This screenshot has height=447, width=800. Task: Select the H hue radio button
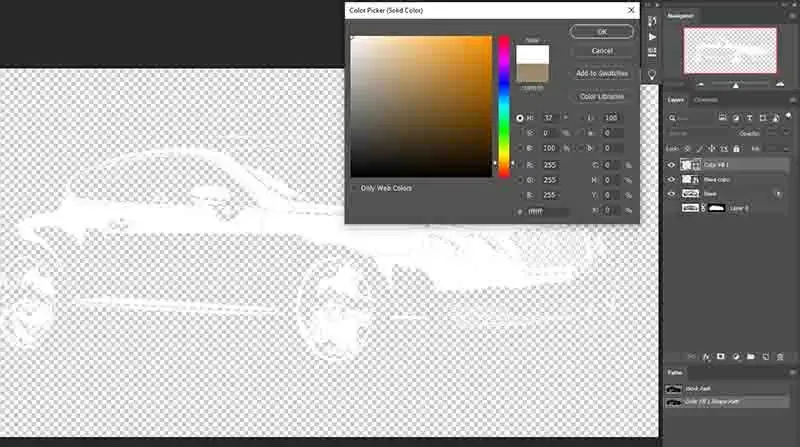(520, 118)
